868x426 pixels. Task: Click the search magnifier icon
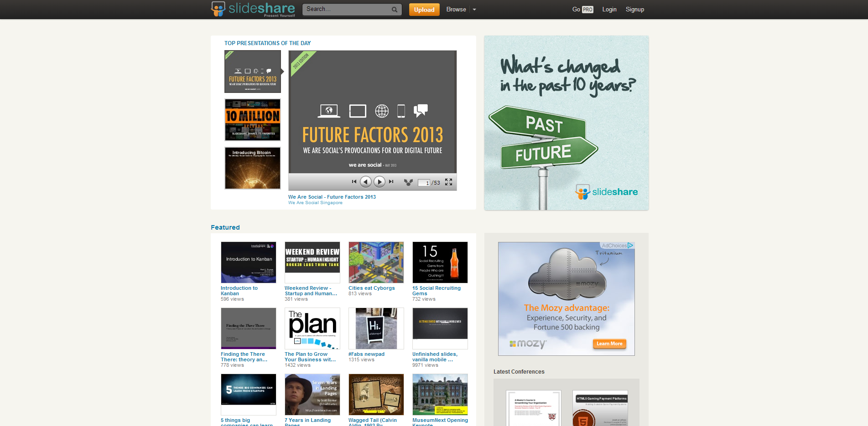tap(394, 9)
